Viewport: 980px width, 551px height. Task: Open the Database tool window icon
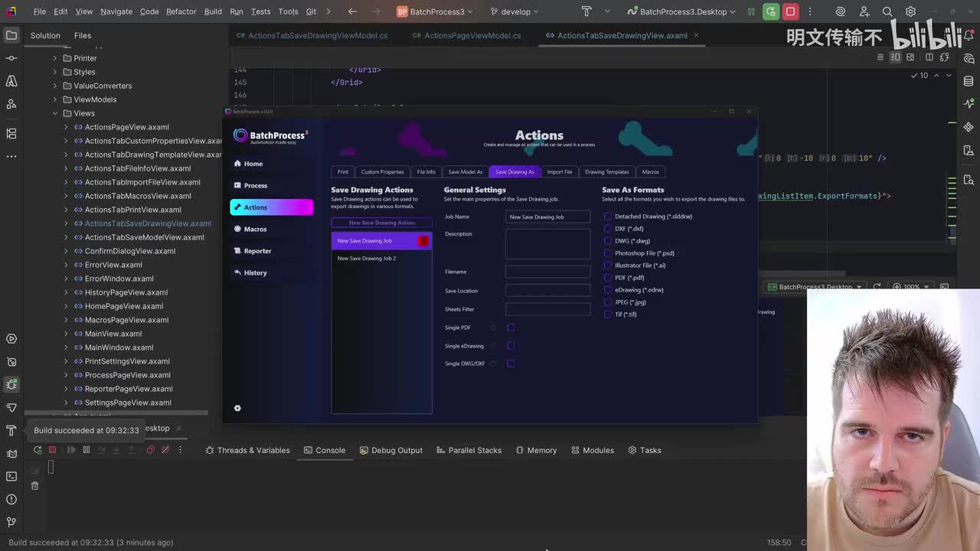click(x=969, y=81)
